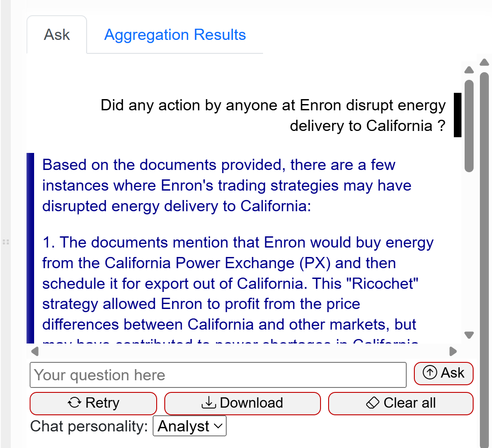This screenshot has height=448, width=492.
Task: Open the Chat personality dropdown
Action: tap(189, 426)
